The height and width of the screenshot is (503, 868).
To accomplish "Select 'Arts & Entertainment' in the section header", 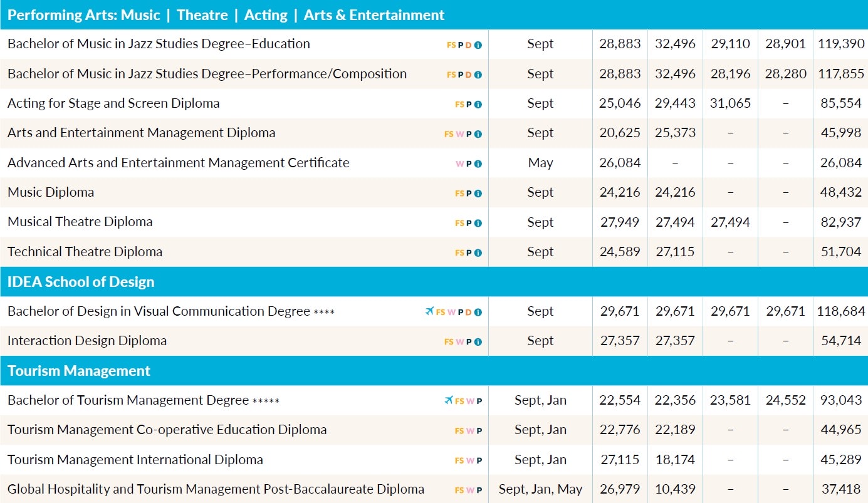I will 374,15.
